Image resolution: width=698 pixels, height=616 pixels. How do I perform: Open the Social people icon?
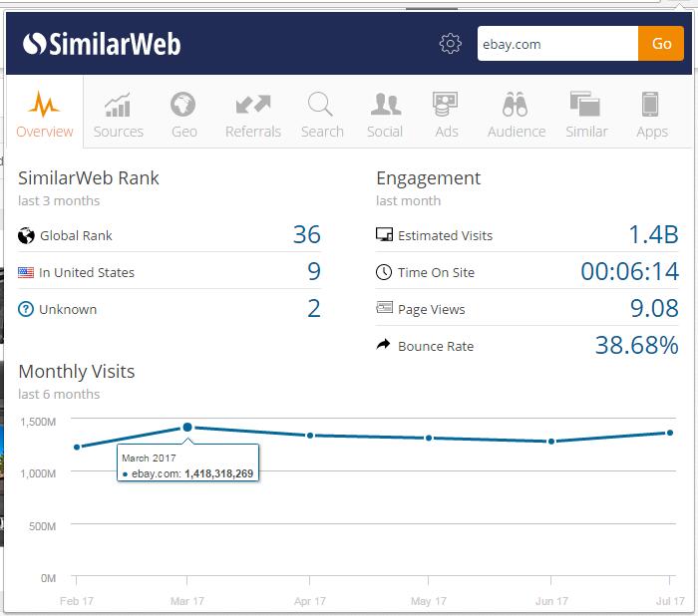[x=385, y=104]
